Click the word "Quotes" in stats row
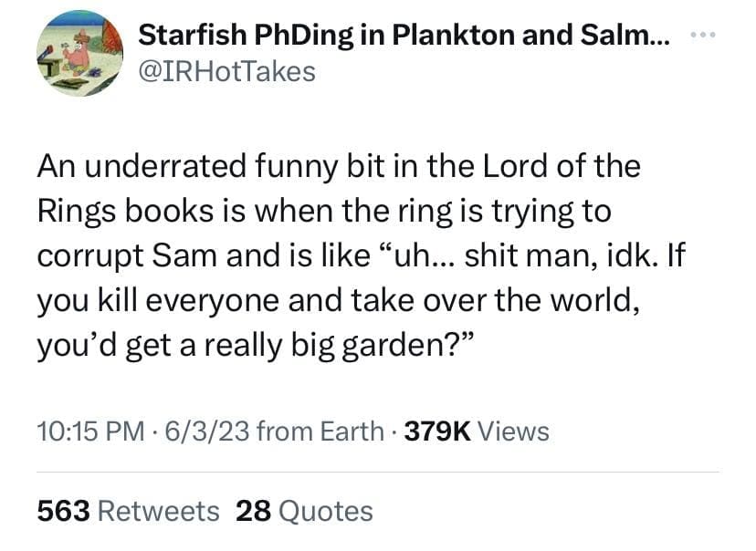Screen dimensions: 756x551 (x=325, y=511)
